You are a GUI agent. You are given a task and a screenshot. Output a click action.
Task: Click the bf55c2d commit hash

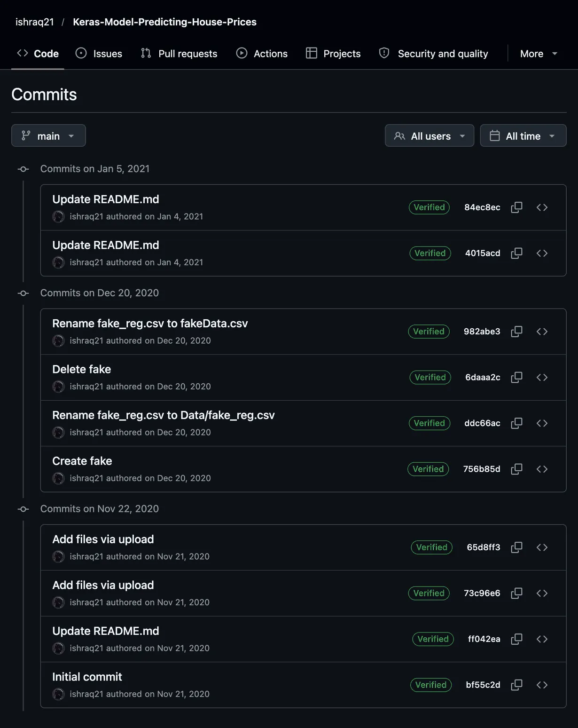[483, 685]
